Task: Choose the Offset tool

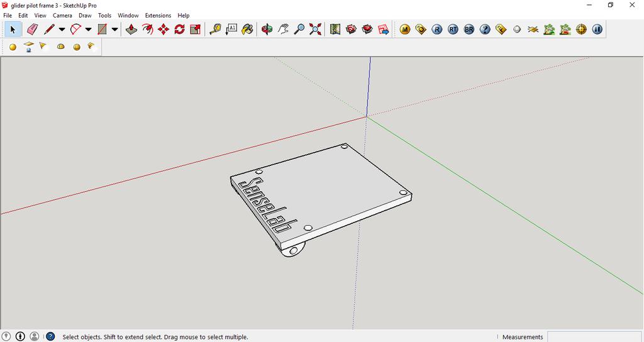Action: 147,30
